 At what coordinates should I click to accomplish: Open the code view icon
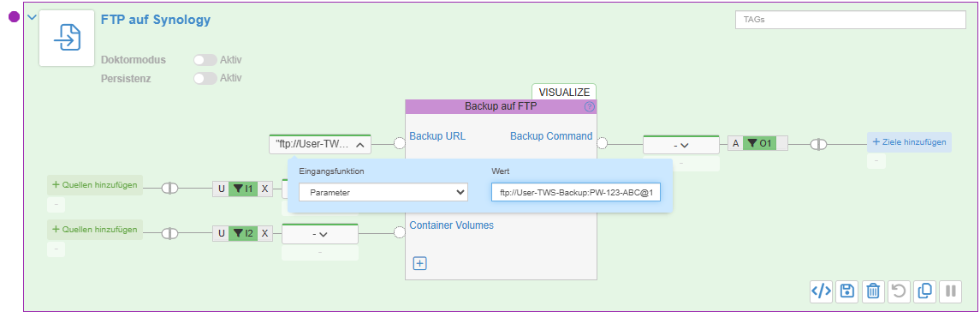822,291
